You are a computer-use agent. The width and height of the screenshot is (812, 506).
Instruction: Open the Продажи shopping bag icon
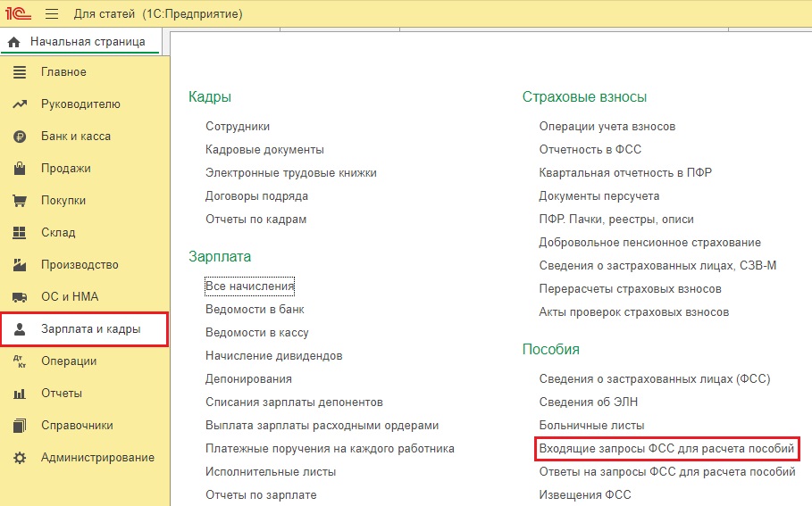[x=20, y=168]
